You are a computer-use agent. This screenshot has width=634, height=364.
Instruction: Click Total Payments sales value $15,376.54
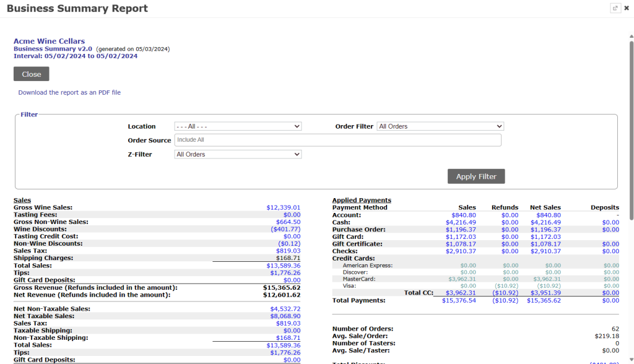tap(458, 300)
